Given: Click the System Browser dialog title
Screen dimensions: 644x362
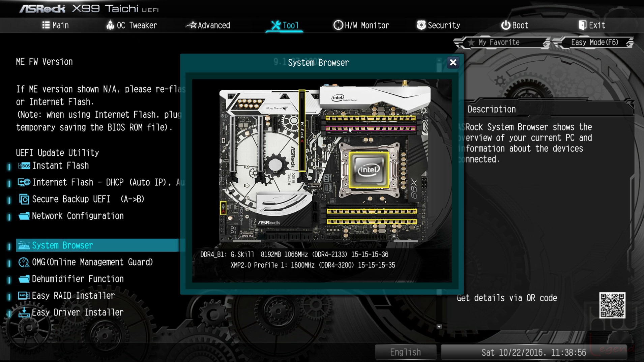Looking at the screenshot, I should [318, 63].
